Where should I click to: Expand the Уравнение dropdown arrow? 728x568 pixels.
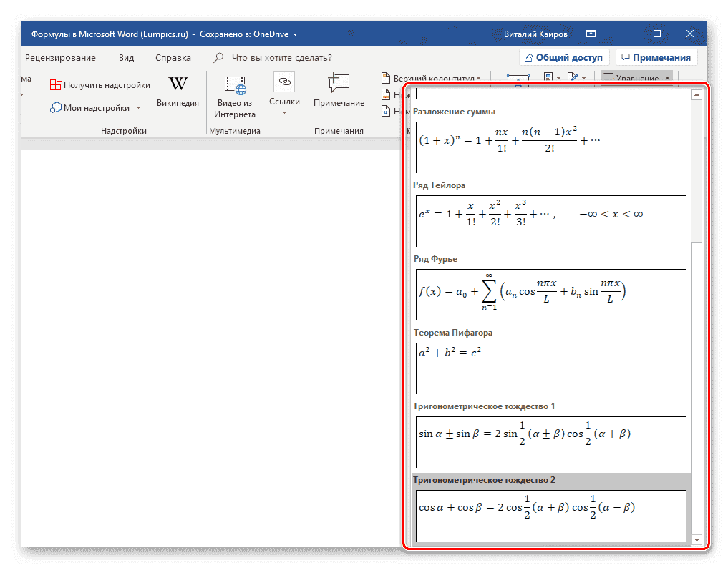[666, 77]
